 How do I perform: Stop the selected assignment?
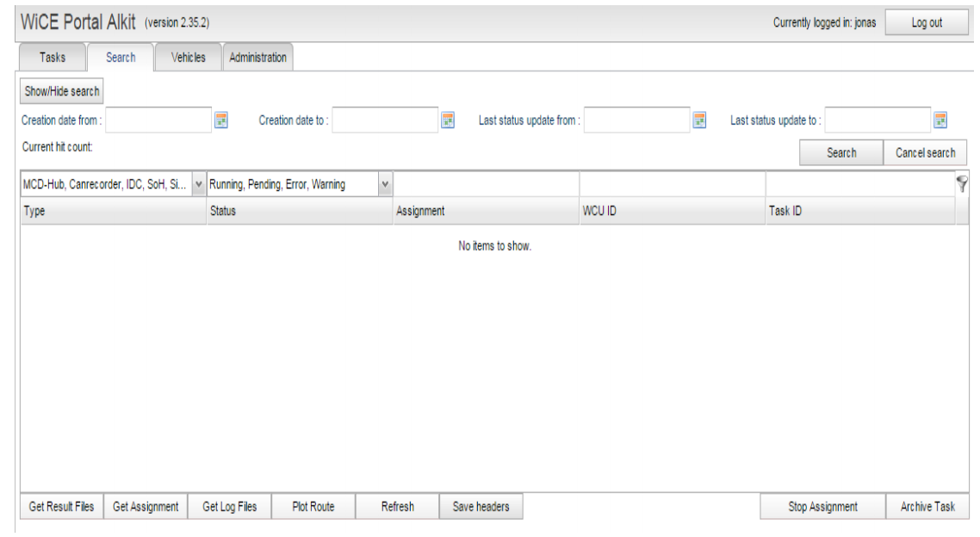(822, 507)
